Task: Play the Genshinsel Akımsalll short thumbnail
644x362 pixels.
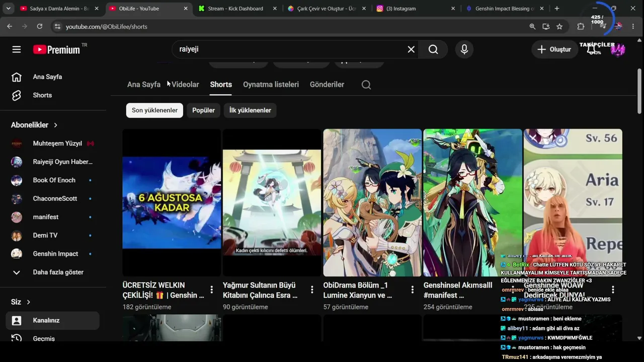Action: [472, 203]
